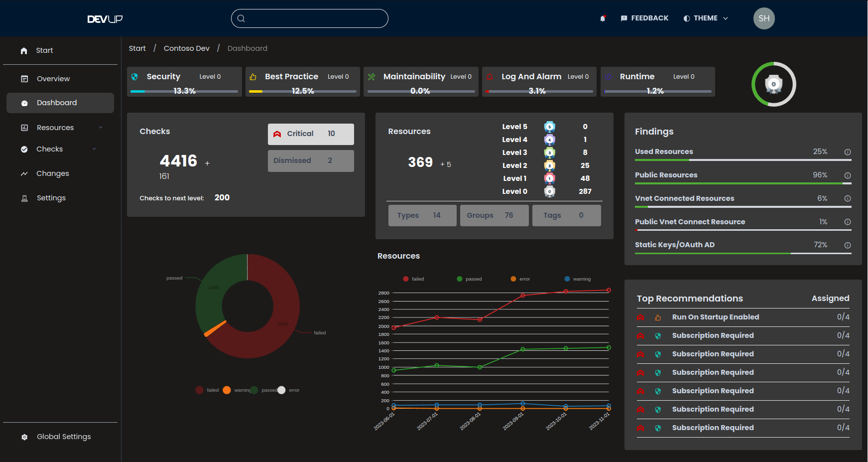Toggle warning series in line chart legend
The image size is (868, 462).
click(x=578, y=279)
